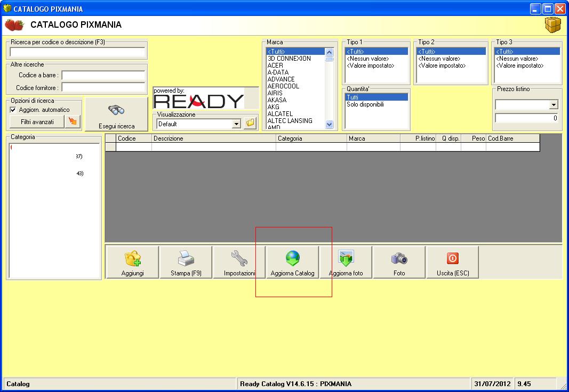Select <Nessun valore> in Tipo 3 list

527,59
